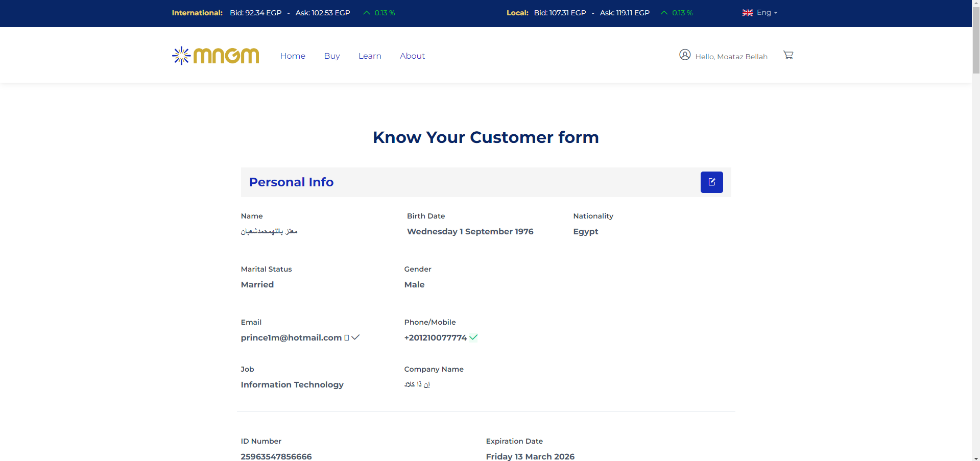
Task: Open the Home menu item
Action: (x=293, y=56)
